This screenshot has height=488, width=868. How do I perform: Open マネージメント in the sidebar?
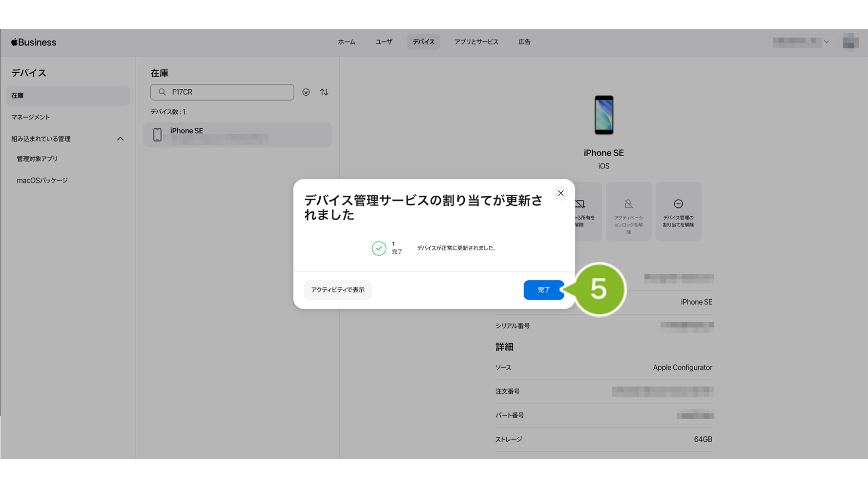click(x=31, y=117)
